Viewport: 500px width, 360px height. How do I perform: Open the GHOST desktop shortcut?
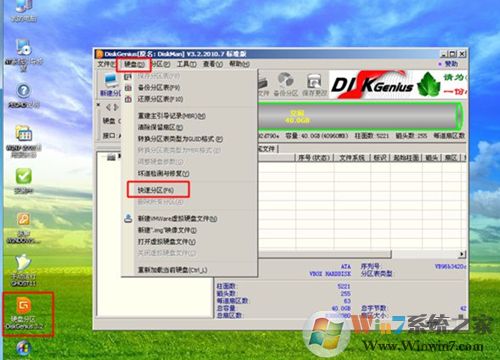(x=23, y=270)
